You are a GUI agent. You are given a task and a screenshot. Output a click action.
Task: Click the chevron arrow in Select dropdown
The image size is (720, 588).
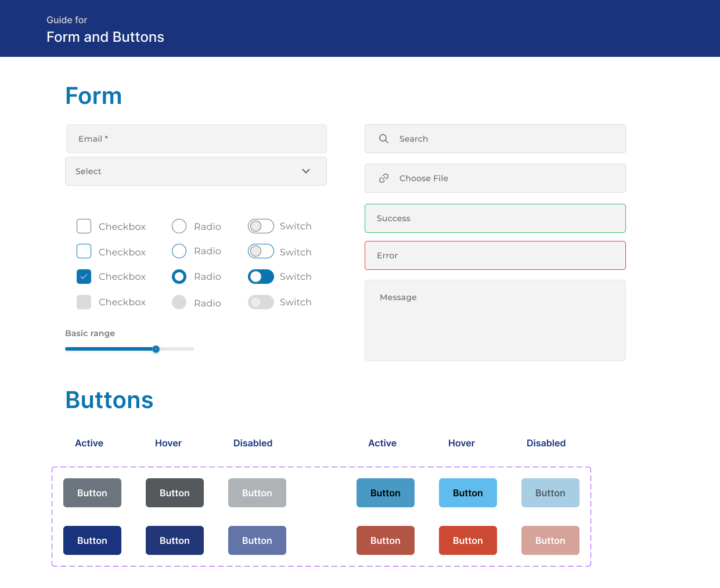306,171
